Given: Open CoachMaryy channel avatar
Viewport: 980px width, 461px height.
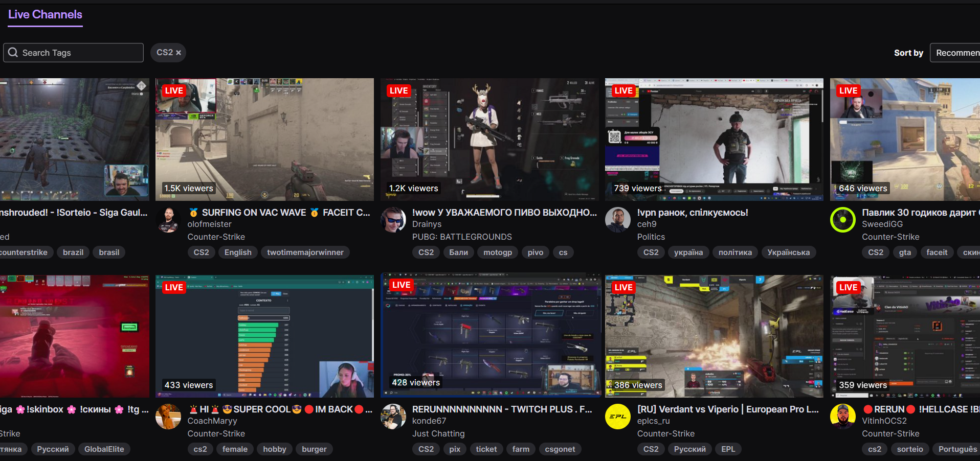Looking at the screenshot, I should 168,417.
